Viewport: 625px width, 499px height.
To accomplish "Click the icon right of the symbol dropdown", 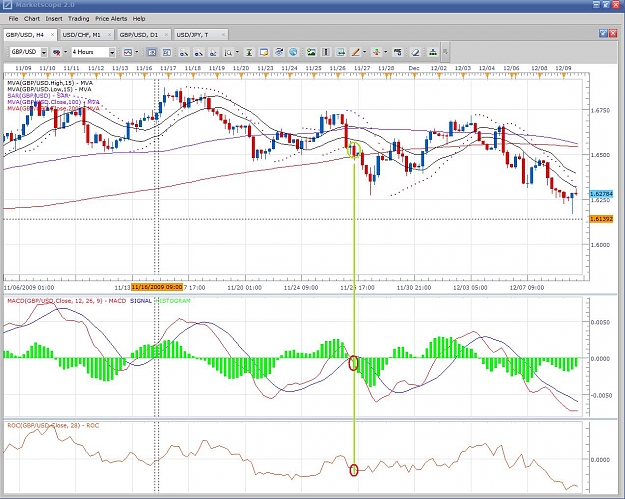I will click(57, 52).
